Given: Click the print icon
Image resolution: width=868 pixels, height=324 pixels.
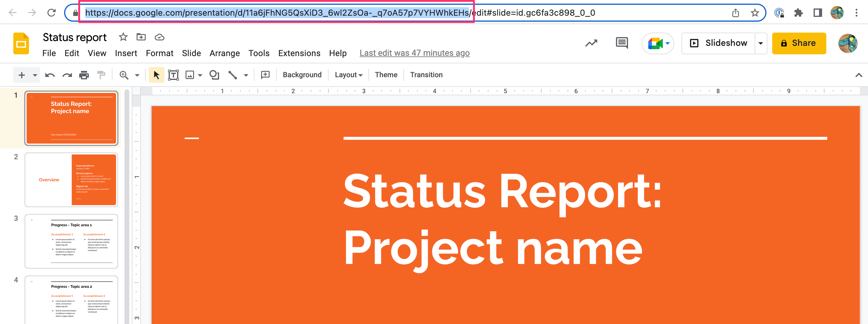Looking at the screenshot, I should click(x=84, y=75).
